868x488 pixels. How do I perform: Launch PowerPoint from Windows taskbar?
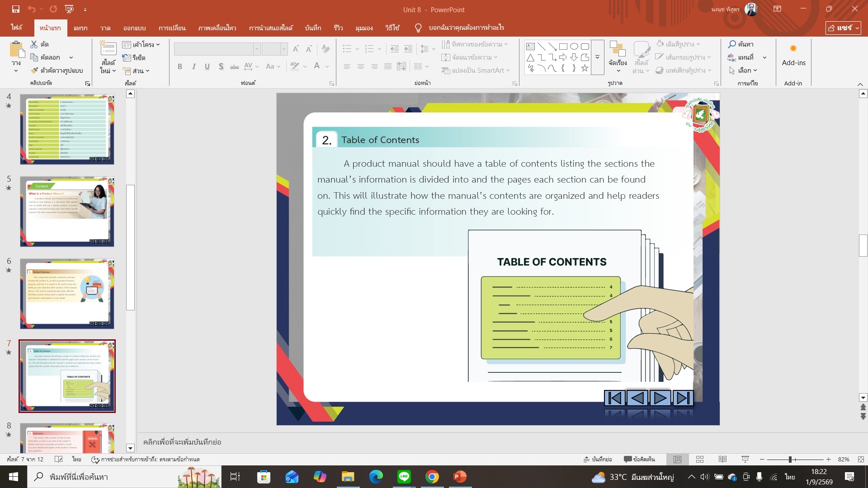tap(460, 477)
